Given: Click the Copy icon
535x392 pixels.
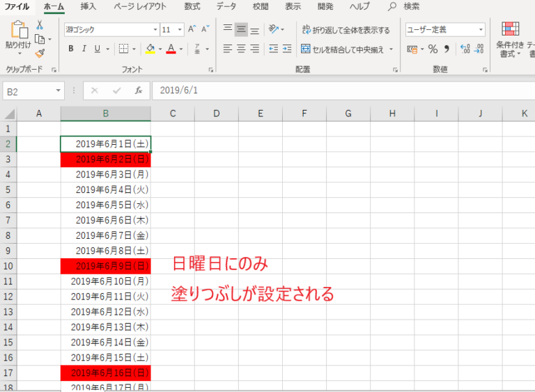Looking at the screenshot, I should 40,40.
